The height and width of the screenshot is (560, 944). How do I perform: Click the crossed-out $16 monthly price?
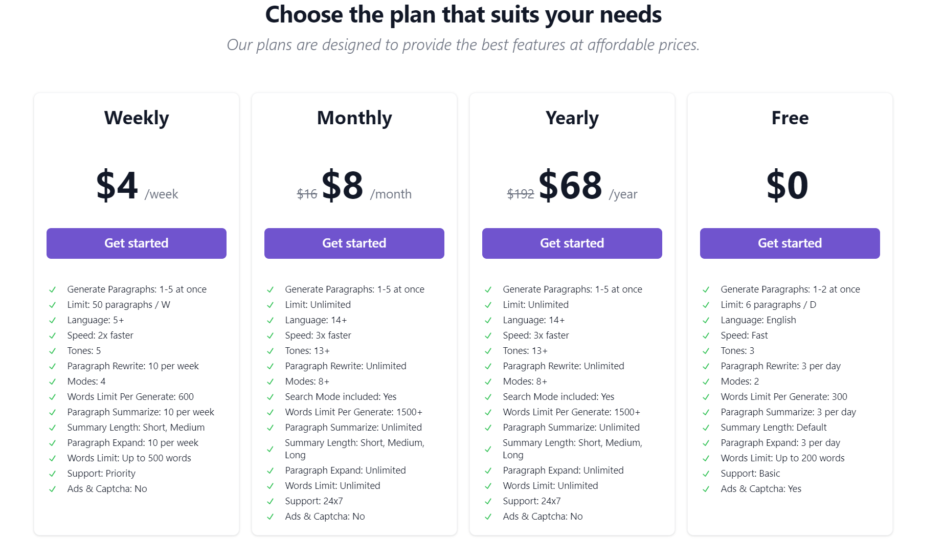307,194
